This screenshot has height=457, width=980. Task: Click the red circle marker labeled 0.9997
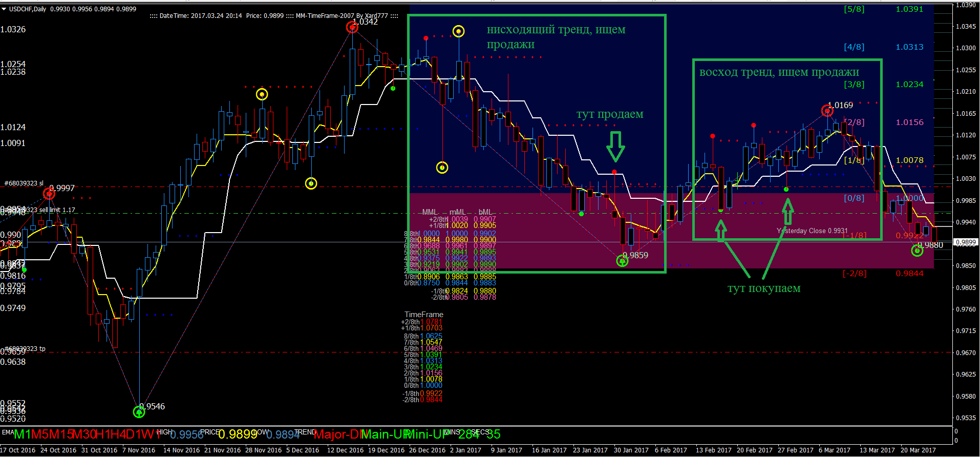[49, 194]
